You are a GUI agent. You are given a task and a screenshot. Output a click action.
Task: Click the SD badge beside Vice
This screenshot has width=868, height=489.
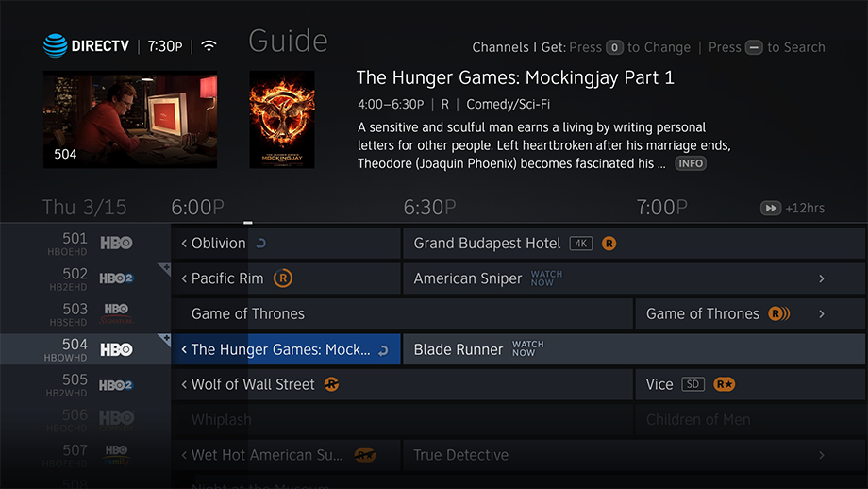coord(693,384)
